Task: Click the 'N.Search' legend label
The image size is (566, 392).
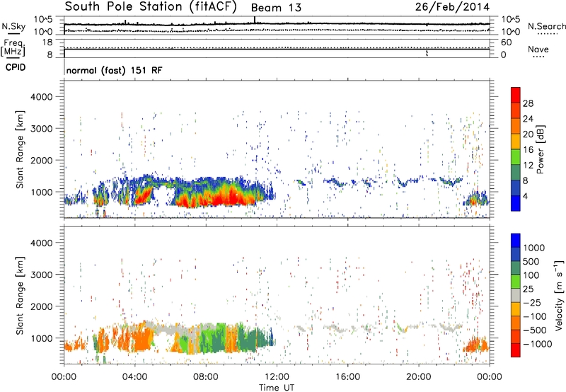Action: coord(546,26)
